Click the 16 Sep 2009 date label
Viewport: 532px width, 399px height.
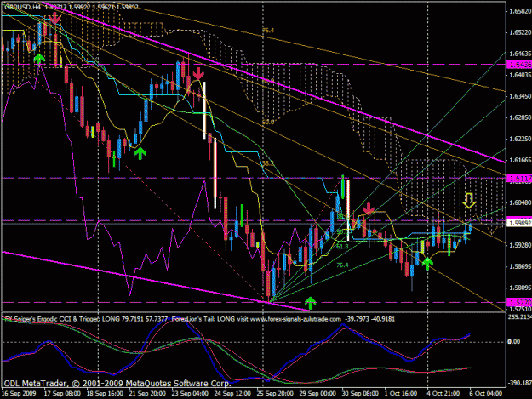point(19,394)
